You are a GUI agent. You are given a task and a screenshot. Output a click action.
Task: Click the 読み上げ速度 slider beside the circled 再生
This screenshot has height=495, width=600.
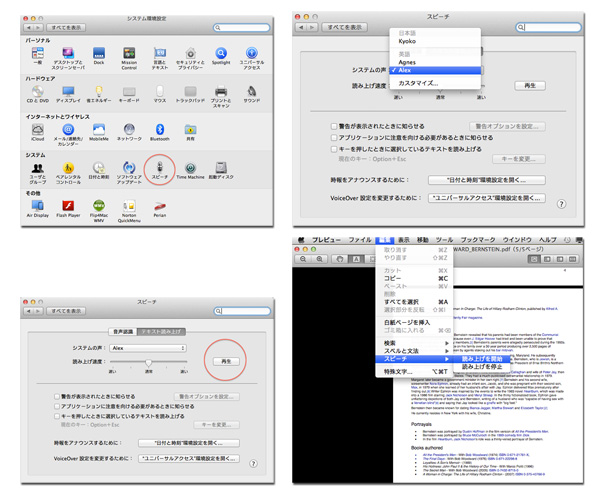point(150,361)
